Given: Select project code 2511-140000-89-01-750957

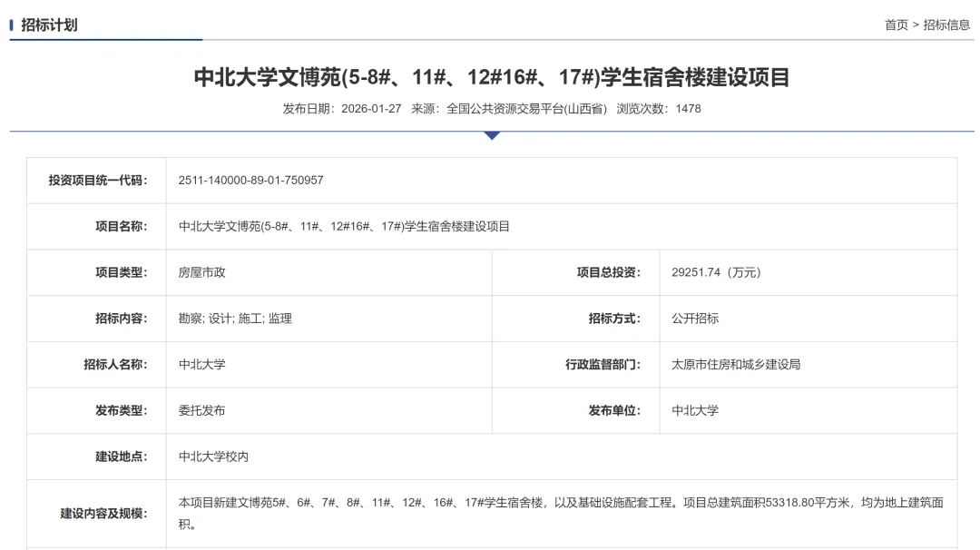Looking at the screenshot, I should 250,181.
